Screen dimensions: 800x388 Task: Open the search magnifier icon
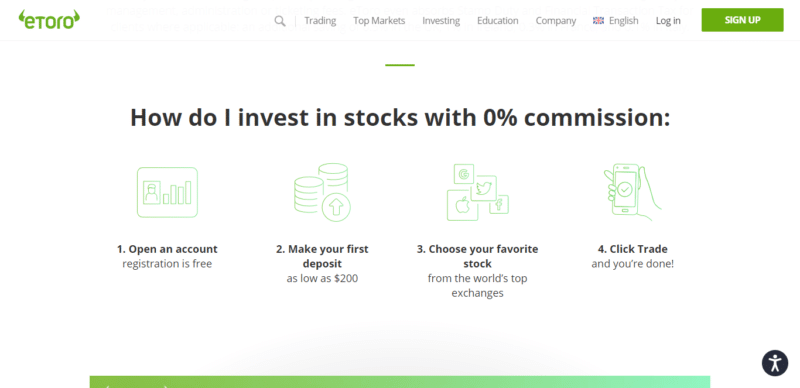tap(280, 20)
